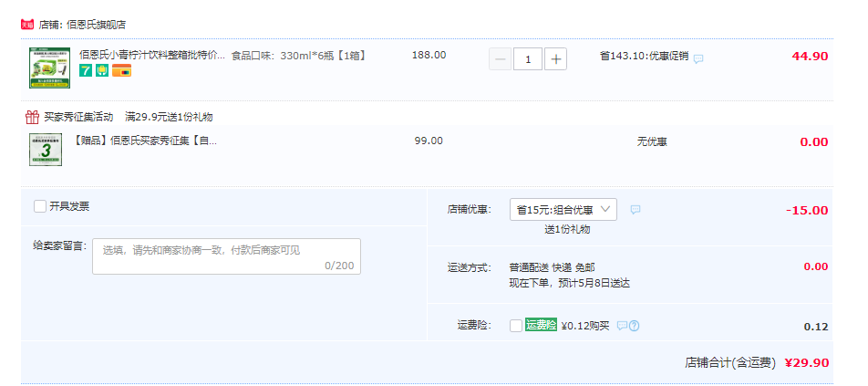Click the 188.00 original unit price
The height and width of the screenshot is (386, 868).
point(429,55)
